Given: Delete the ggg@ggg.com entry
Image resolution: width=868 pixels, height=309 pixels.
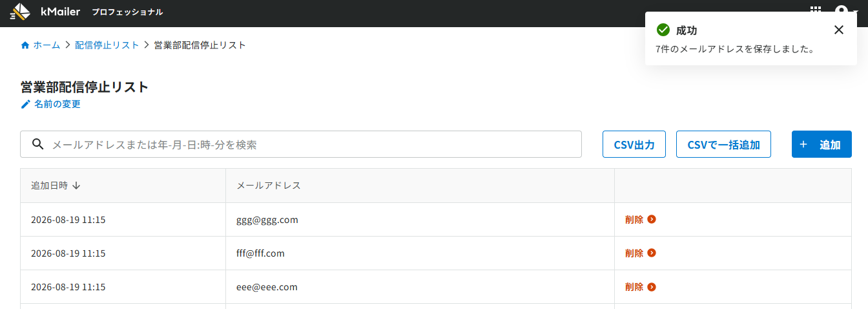Looking at the screenshot, I should [641, 219].
